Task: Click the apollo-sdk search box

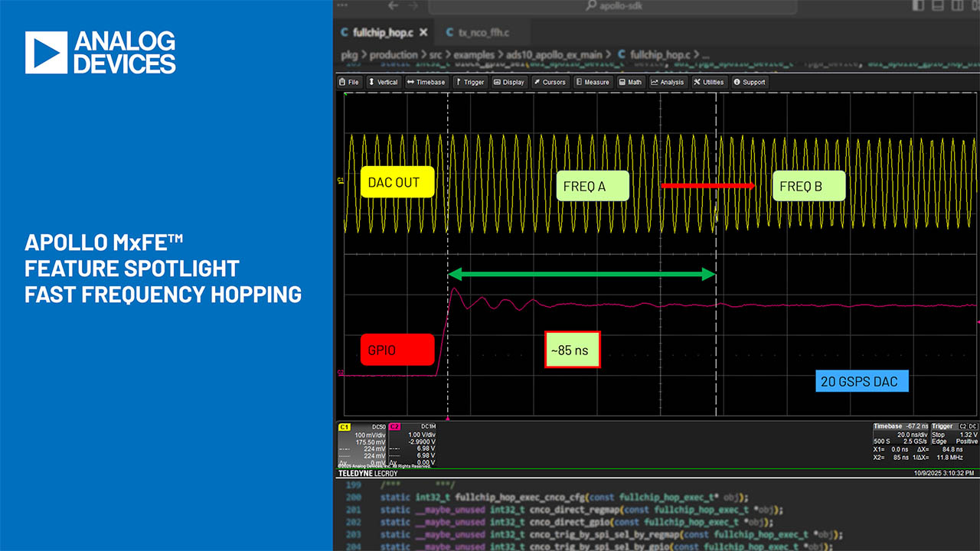Action: click(x=612, y=6)
